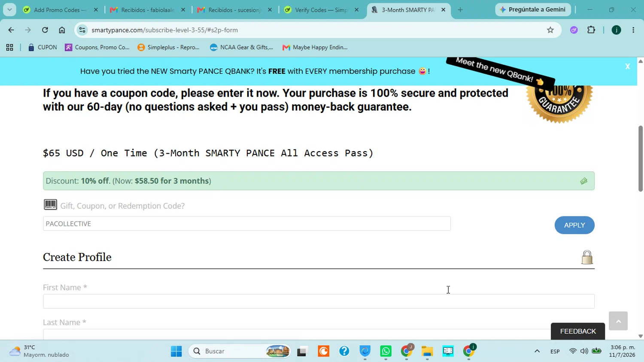Reload the current page
Image resolution: width=644 pixels, height=362 pixels.
tap(45, 30)
